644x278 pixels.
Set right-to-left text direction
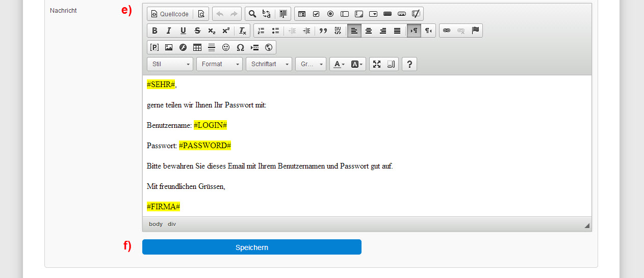428,31
